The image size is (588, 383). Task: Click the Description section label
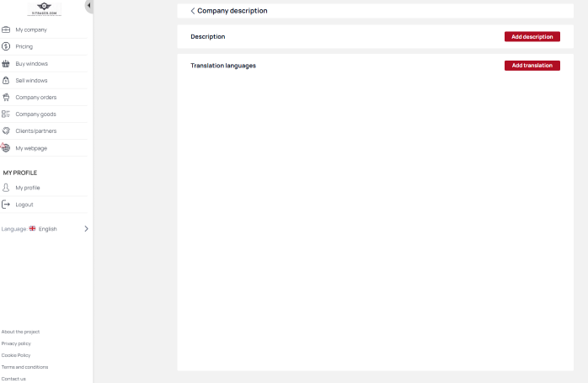click(208, 37)
